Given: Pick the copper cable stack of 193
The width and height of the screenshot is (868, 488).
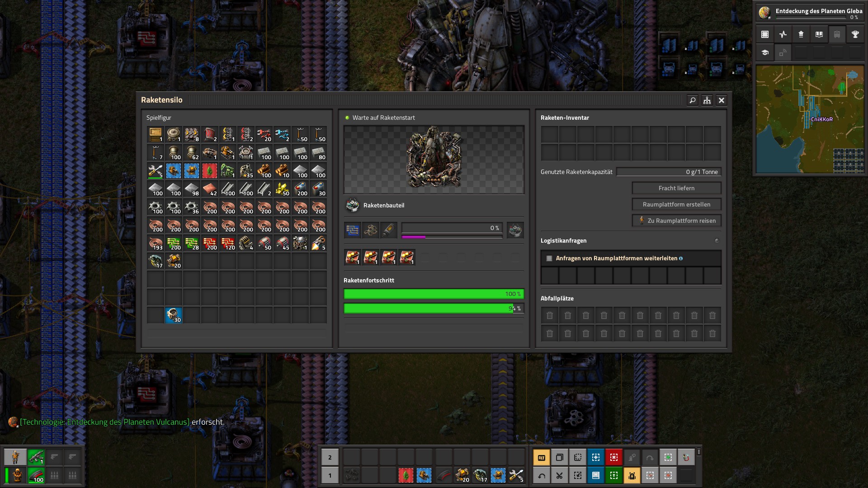Looking at the screenshot, I should pos(155,243).
